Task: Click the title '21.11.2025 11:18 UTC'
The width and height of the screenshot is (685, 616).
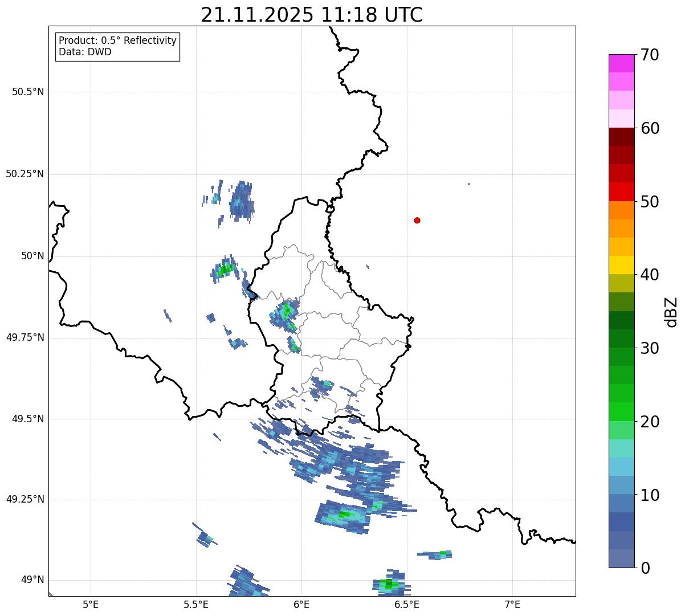Action: pyautogui.click(x=312, y=15)
